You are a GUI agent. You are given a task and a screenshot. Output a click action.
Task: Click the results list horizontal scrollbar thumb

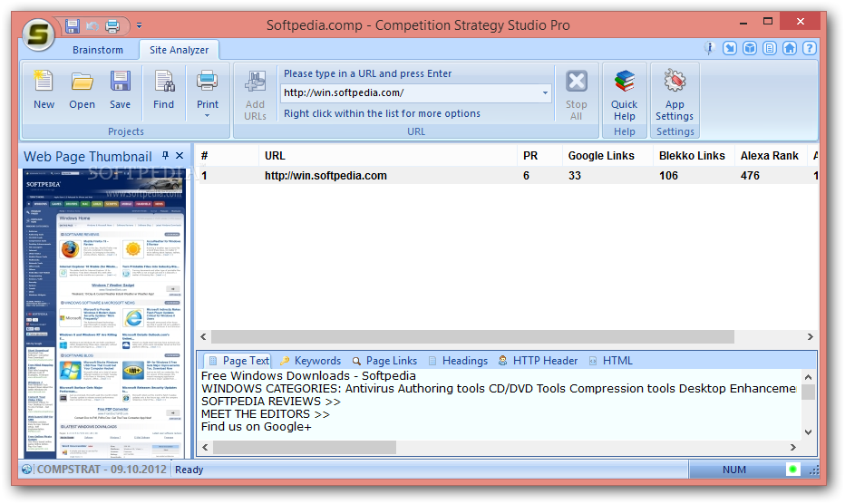472,337
